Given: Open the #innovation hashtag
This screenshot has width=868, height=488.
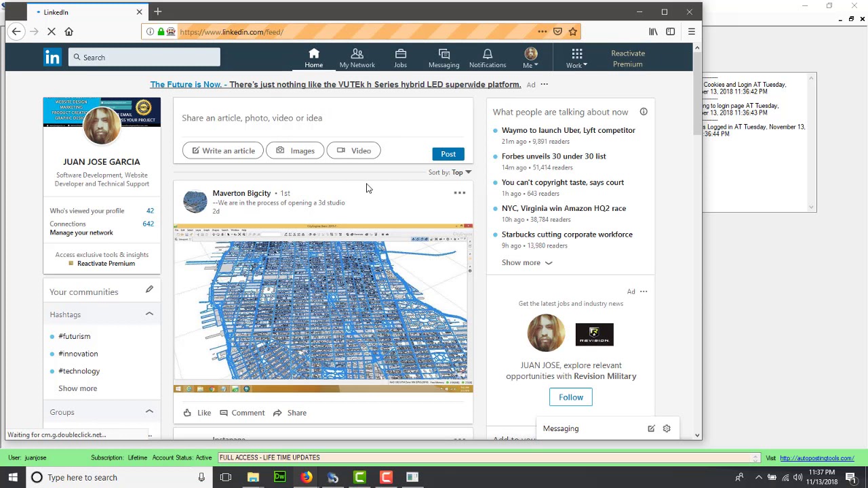Looking at the screenshot, I should pyautogui.click(x=78, y=354).
